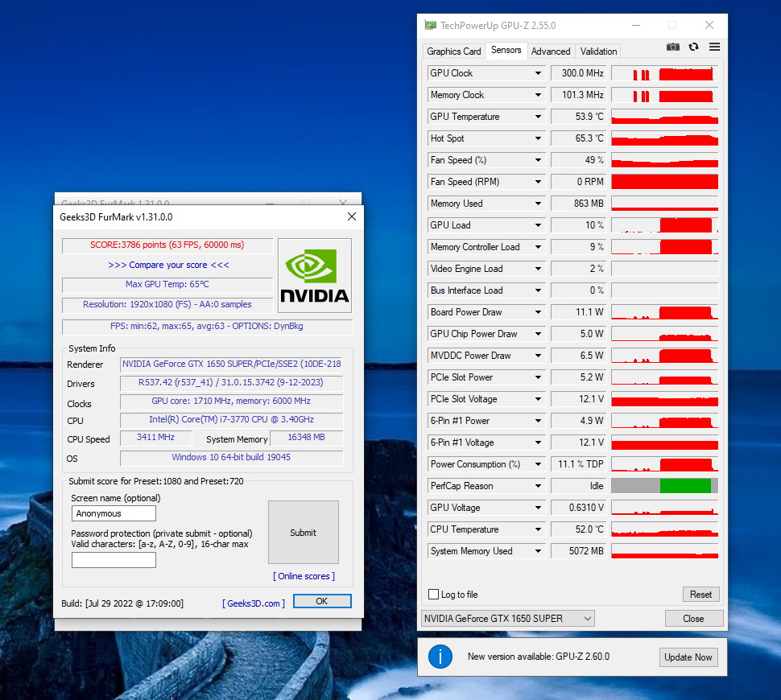Click the GPU core 1710 MHz clocks field

pyautogui.click(x=231, y=401)
